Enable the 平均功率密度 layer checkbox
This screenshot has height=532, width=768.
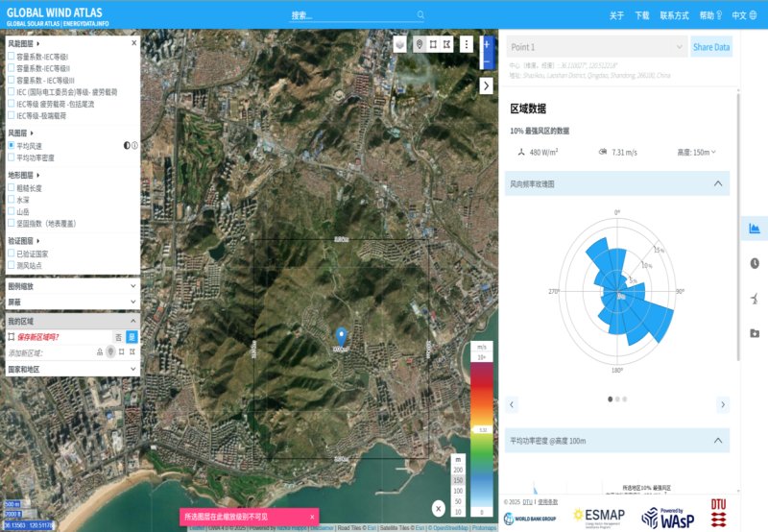[x=12, y=157]
